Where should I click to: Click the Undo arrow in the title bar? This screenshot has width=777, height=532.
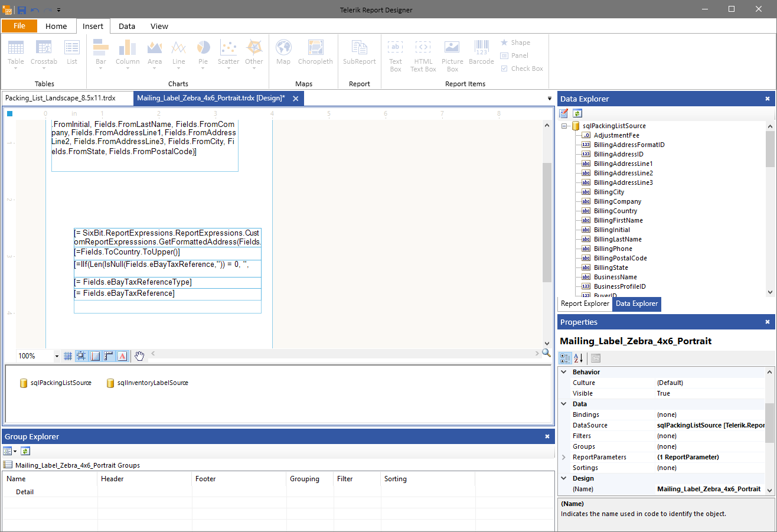35,10
